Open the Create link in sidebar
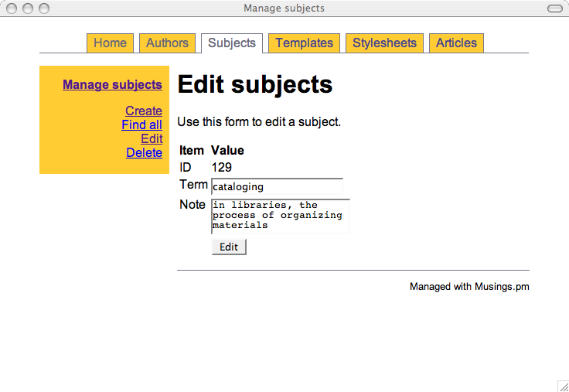This screenshot has width=569, height=392. (144, 111)
